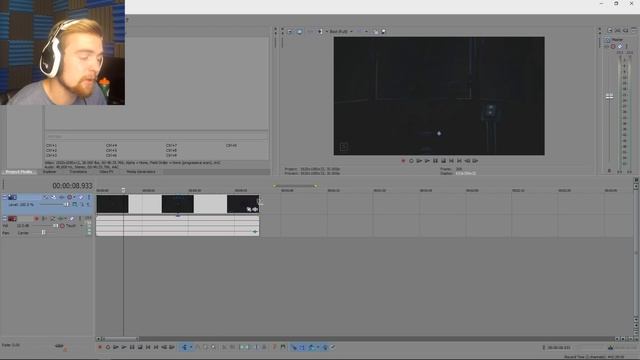Stop playback in the timeline transport bar

140,347
